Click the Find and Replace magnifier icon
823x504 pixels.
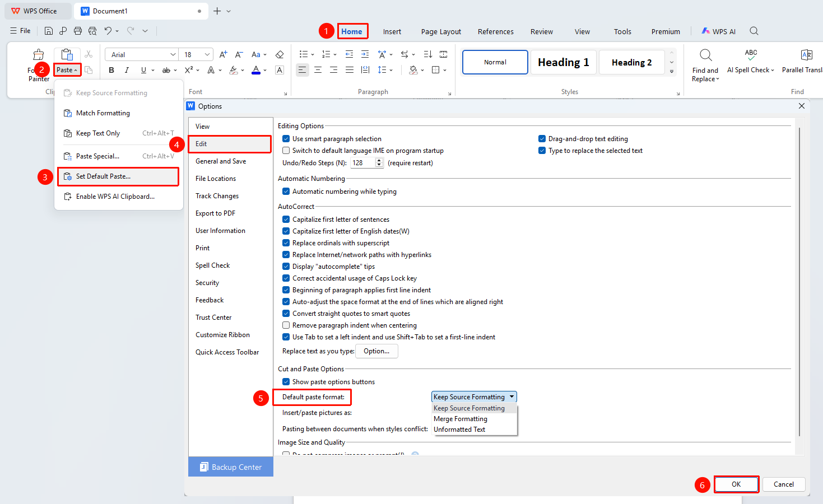coord(706,55)
